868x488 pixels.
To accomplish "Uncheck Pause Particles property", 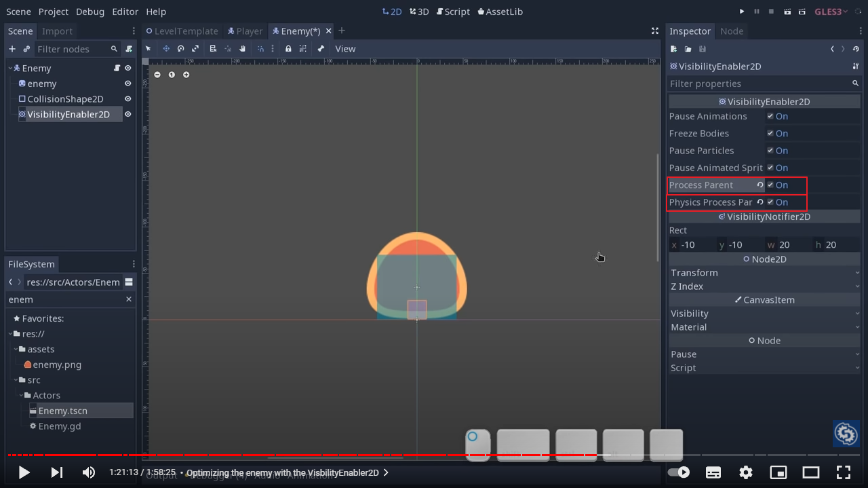I will tap(770, 151).
